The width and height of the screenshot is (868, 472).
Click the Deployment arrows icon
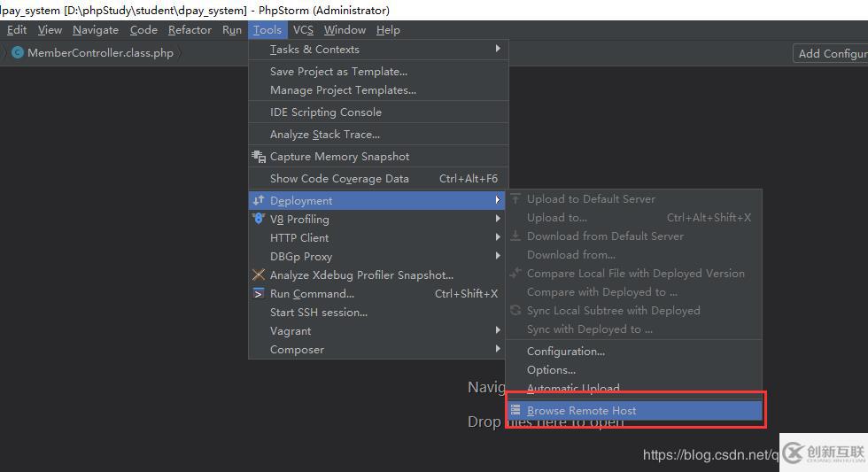[259, 200]
